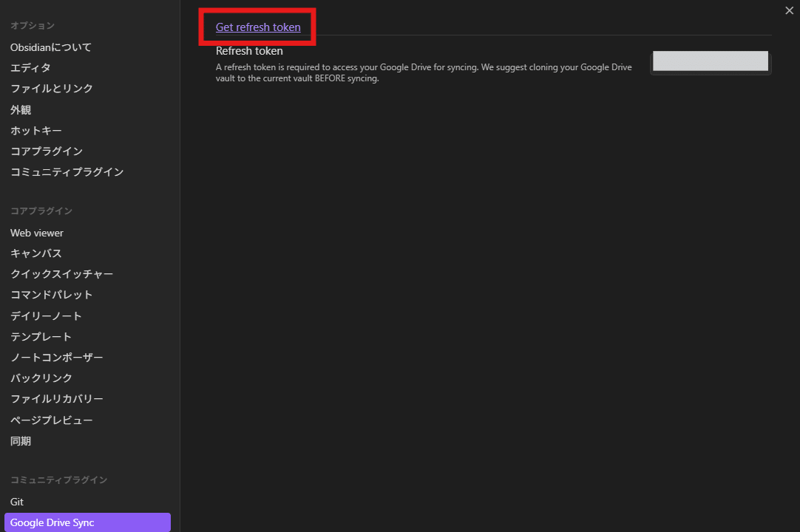
Task: Open the キャンバス plugin settings
Action: tap(35, 253)
